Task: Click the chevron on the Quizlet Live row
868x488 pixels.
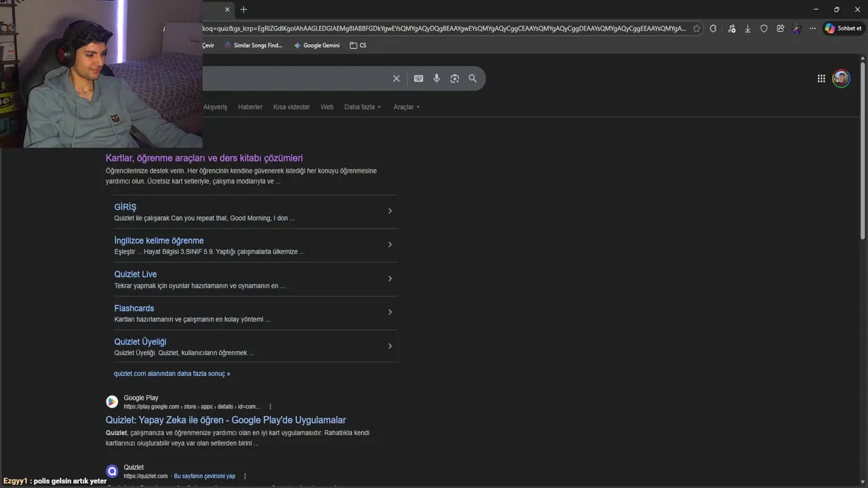Action: click(390, 279)
